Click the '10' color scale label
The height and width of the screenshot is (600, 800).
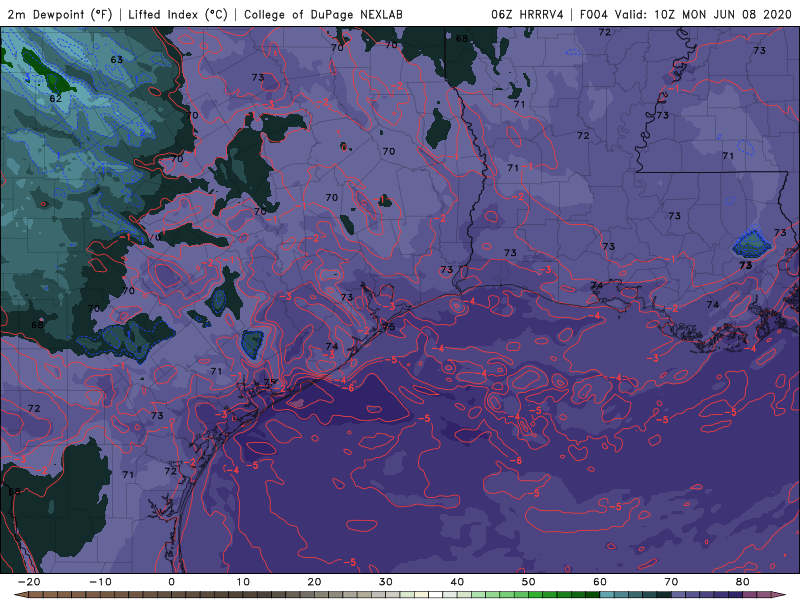(243, 582)
